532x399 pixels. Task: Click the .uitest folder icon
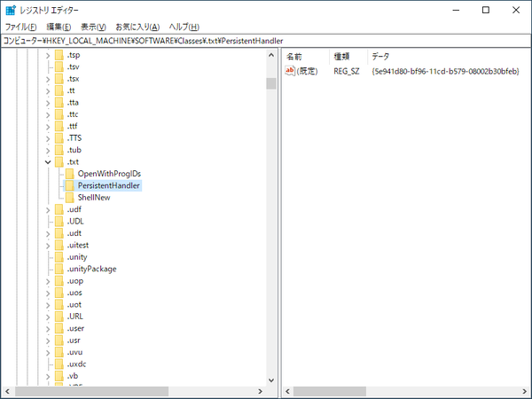[x=59, y=245]
